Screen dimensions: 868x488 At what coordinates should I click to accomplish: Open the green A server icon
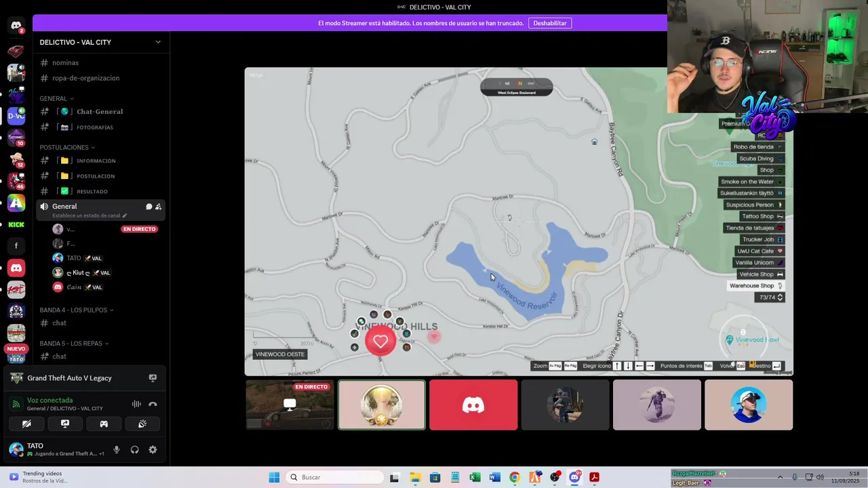pos(16,203)
